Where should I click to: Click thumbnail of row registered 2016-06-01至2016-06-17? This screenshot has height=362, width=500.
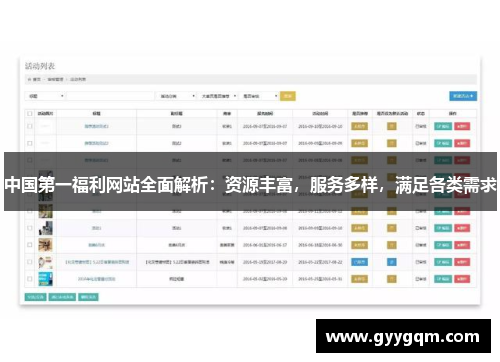tap(45, 245)
